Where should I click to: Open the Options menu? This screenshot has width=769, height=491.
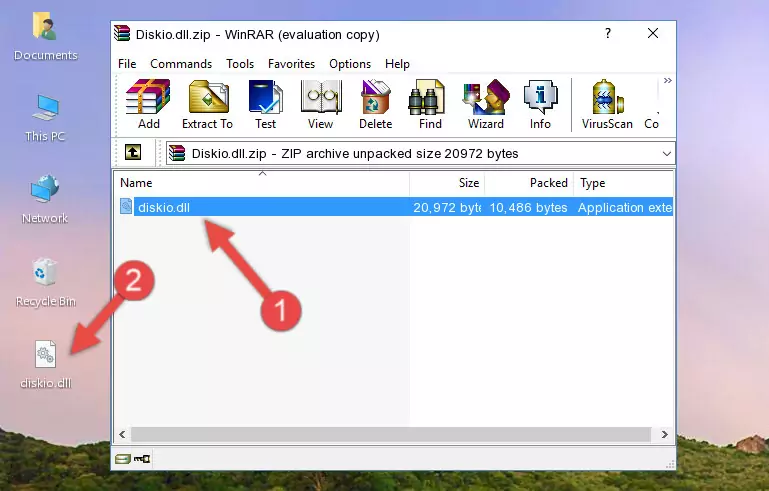click(x=350, y=64)
